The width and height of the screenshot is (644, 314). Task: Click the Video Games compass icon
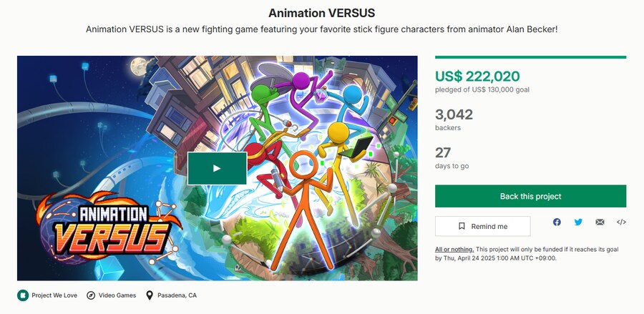point(91,295)
